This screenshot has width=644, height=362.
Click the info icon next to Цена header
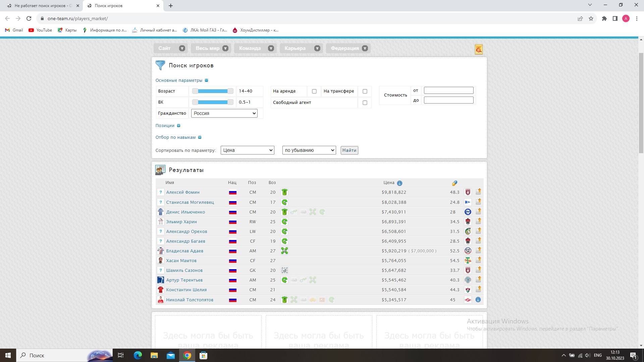(399, 183)
